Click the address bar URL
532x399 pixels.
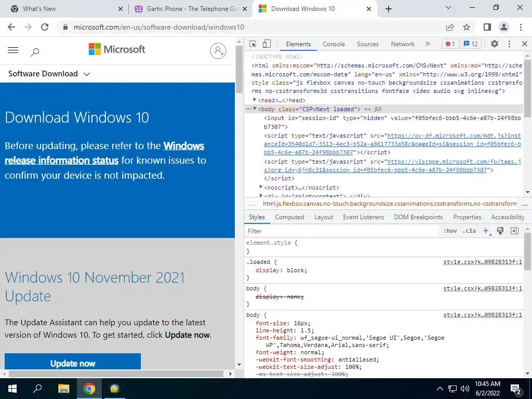[159, 27]
